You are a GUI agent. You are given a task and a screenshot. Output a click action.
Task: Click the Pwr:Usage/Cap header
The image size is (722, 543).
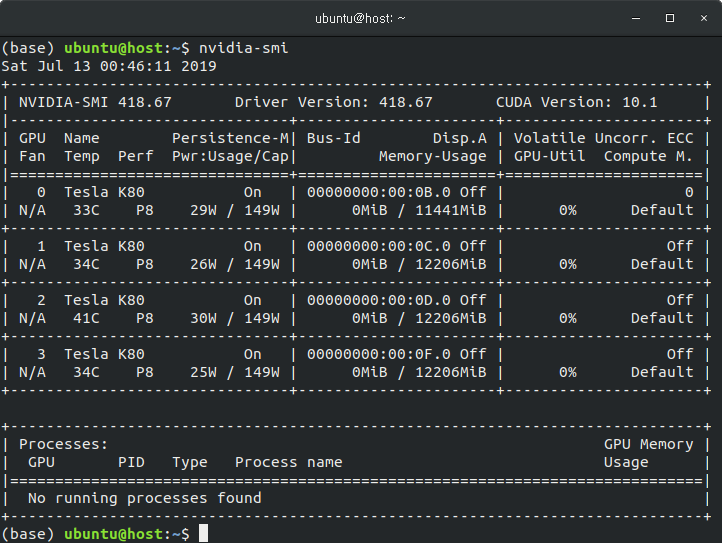click(x=230, y=156)
